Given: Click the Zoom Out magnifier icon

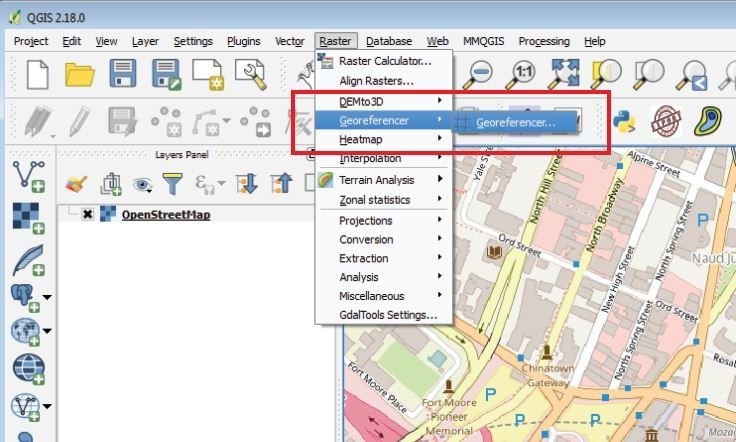Looking at the screenshot, I should (477, 74).
